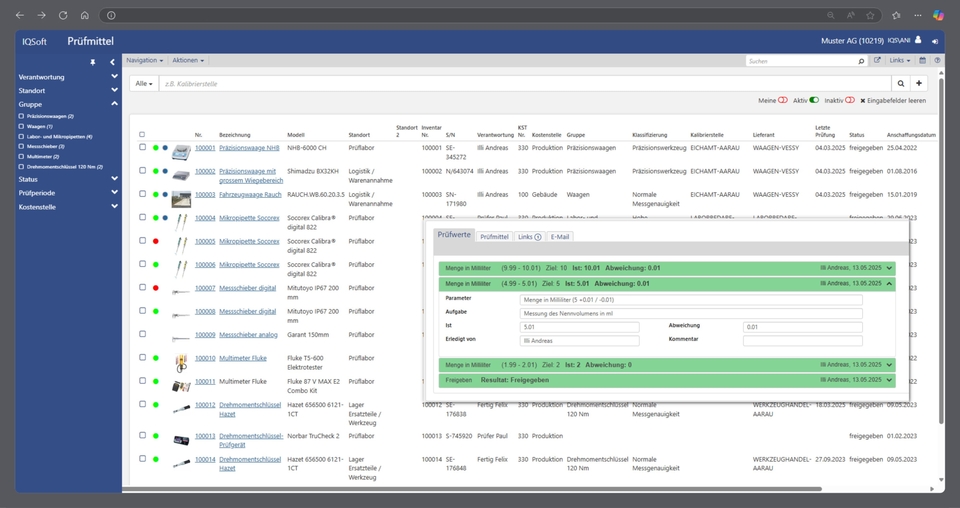Open the external link icon beside Links
Image resolution: width=960 pixels, height=508 pixels.
pos(877,61)
